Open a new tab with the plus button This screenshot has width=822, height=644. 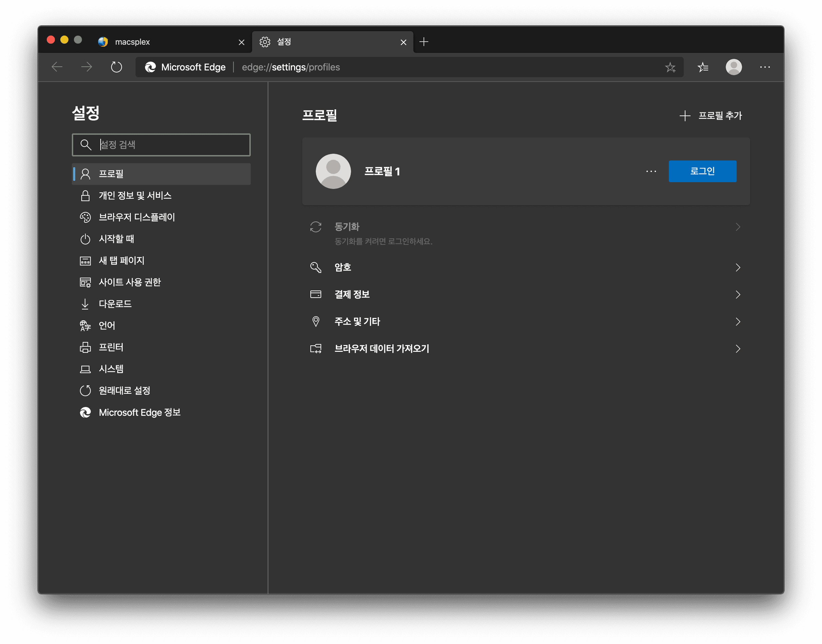pos(424,42)
